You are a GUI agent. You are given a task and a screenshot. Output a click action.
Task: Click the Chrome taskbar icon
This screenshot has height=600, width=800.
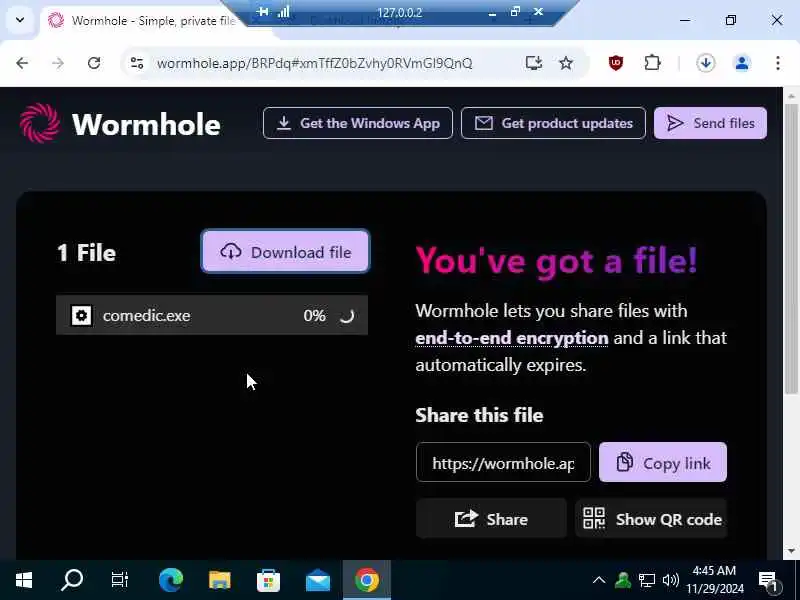(x=367, y=580)
